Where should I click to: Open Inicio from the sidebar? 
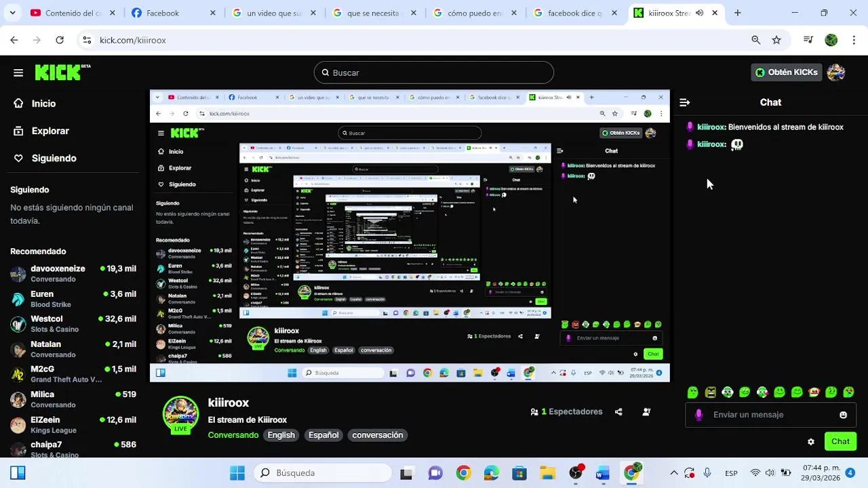pyautogui.click(x=35, y=104)
